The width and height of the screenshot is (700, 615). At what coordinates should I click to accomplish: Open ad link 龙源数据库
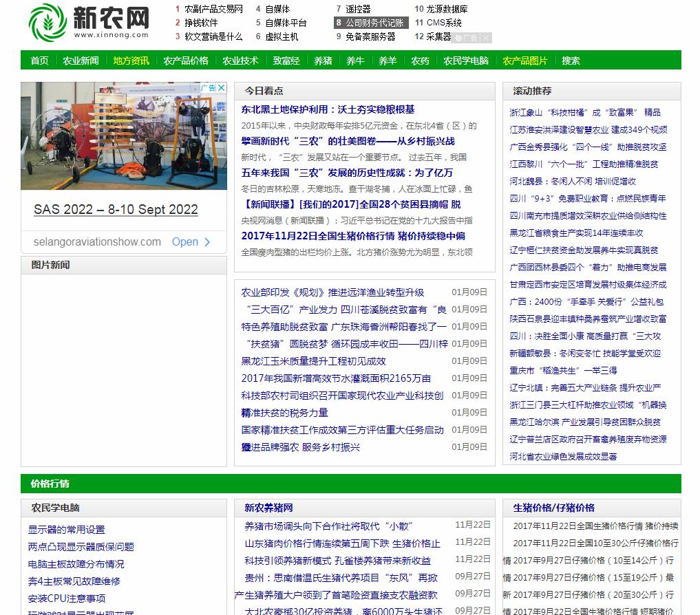447,9
